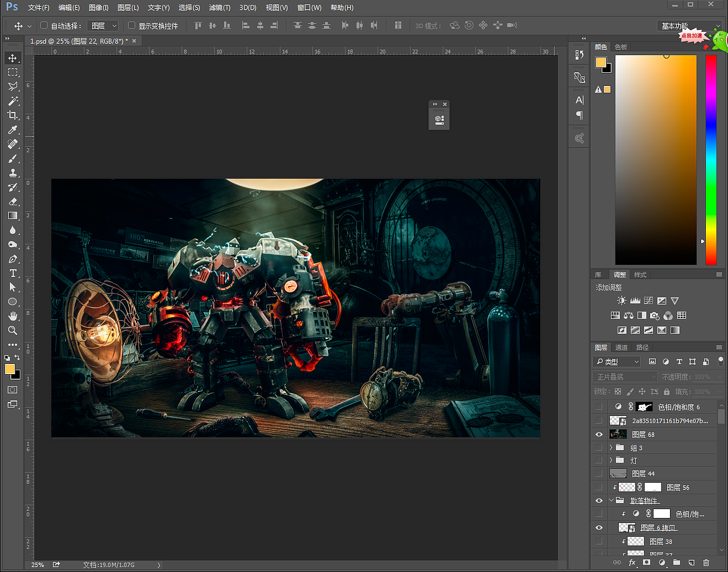728x572 pixels.
Task: Expand the 组 3 layer group
Action: (611, 447)
